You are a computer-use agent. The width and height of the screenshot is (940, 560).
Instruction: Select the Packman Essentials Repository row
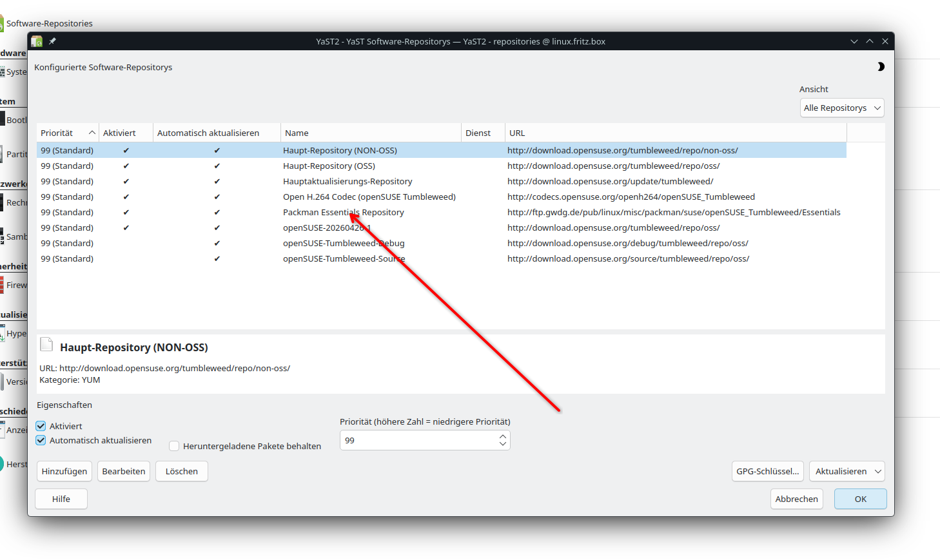[442, 212]
